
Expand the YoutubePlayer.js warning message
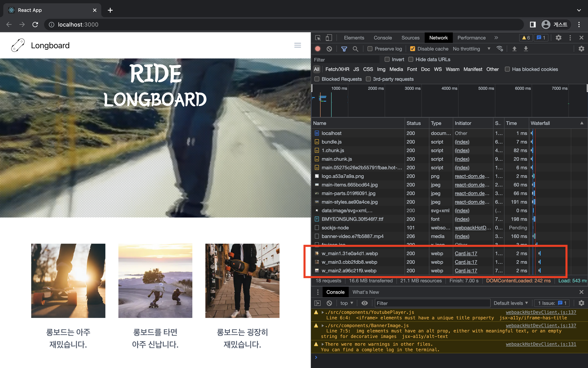(323, 312)
